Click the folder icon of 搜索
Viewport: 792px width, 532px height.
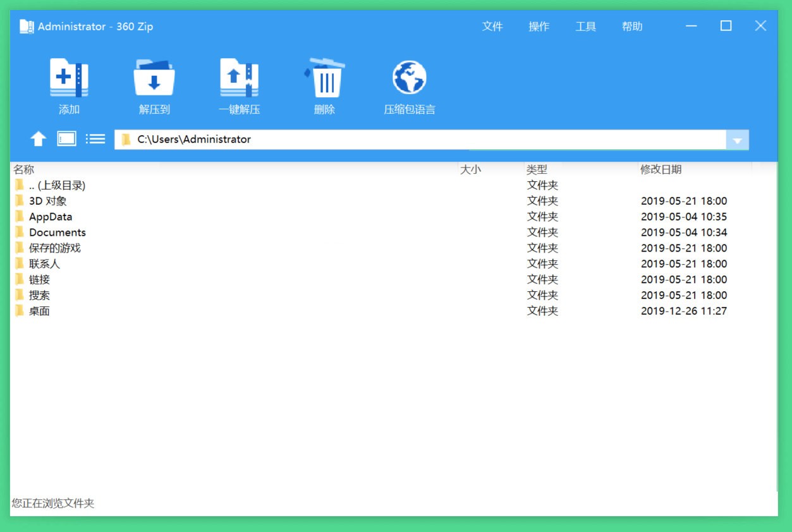pyautogui.click(x=19, y=295)
